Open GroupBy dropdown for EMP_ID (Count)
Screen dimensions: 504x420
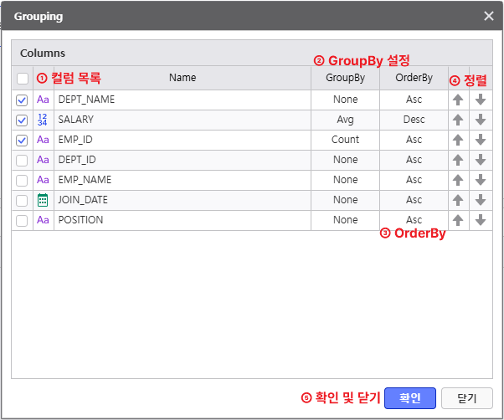(x=345, y=140)
